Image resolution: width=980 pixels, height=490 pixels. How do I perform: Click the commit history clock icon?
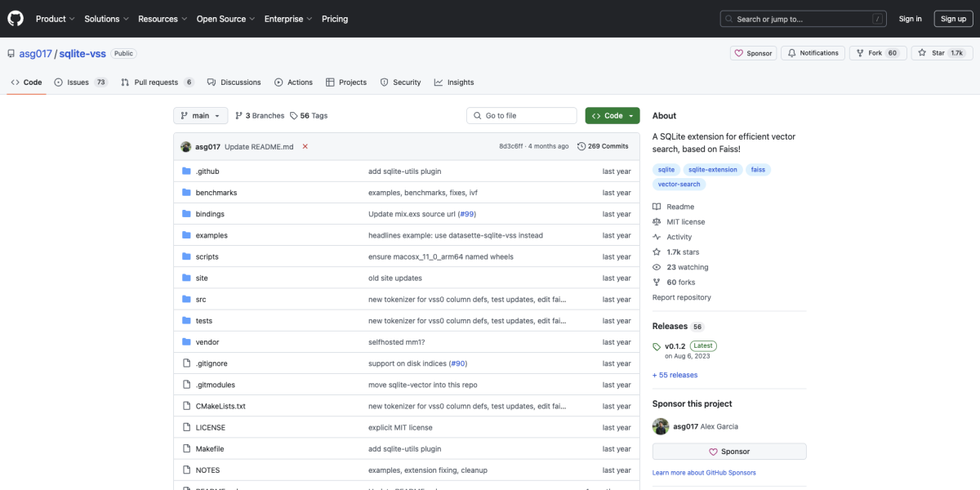coord(581,146)
